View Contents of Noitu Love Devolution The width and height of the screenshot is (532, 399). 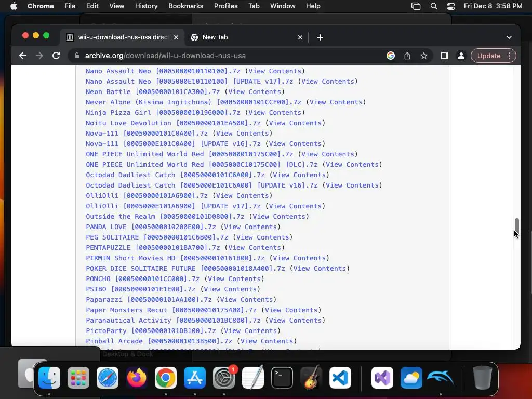295,123
